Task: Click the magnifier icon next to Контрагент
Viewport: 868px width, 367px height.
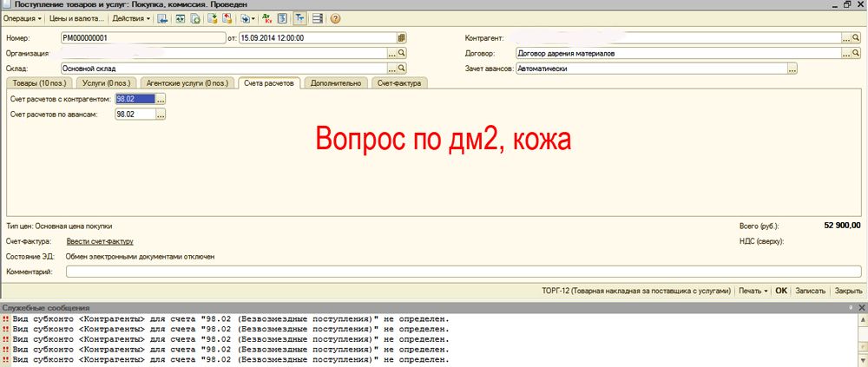Action: pyautogui.click(x=856, y=38)
